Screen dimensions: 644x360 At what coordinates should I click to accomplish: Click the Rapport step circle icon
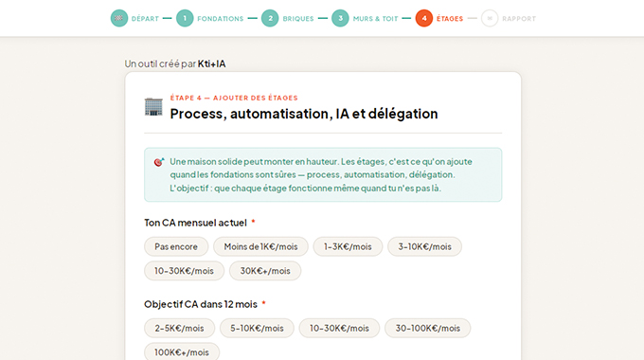tap(490, 18)
